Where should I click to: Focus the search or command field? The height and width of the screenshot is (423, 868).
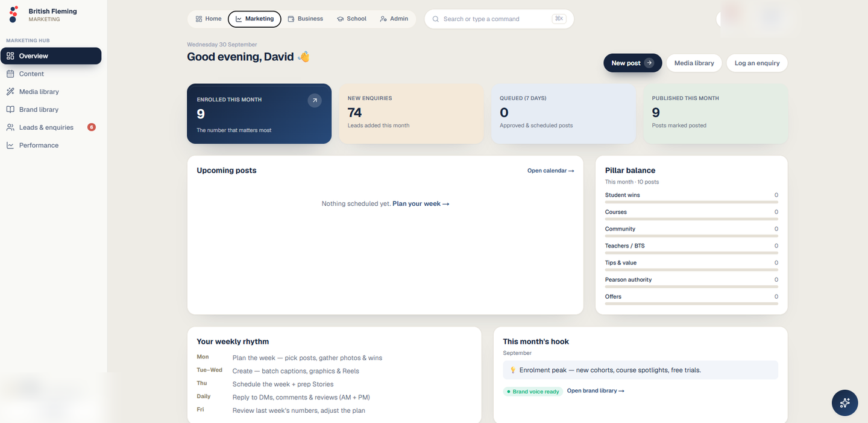pos(499,19)
